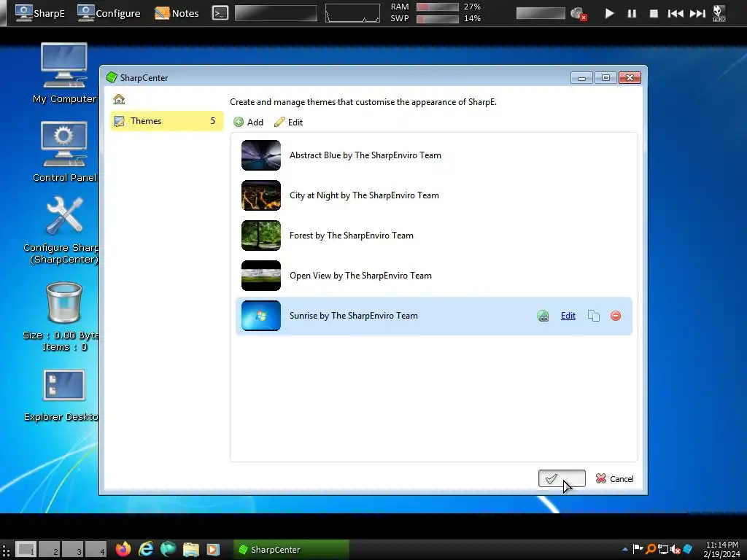747x560 pixels.
Task: Skip to previous track
Action: [676, 13]
